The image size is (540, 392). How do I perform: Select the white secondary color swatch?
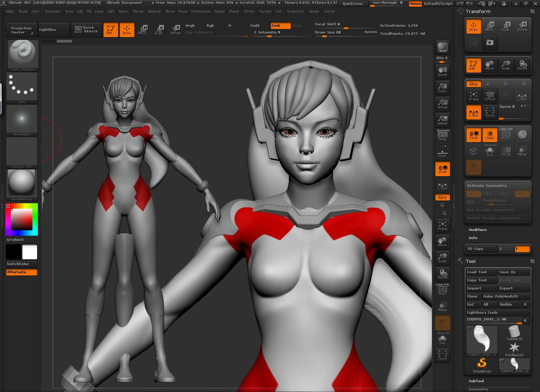point(30,252)
